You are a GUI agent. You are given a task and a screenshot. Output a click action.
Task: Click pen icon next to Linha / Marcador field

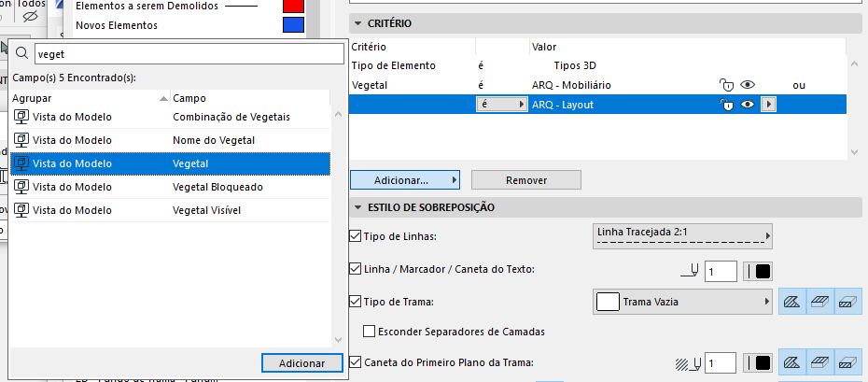[x=691, y=271]
